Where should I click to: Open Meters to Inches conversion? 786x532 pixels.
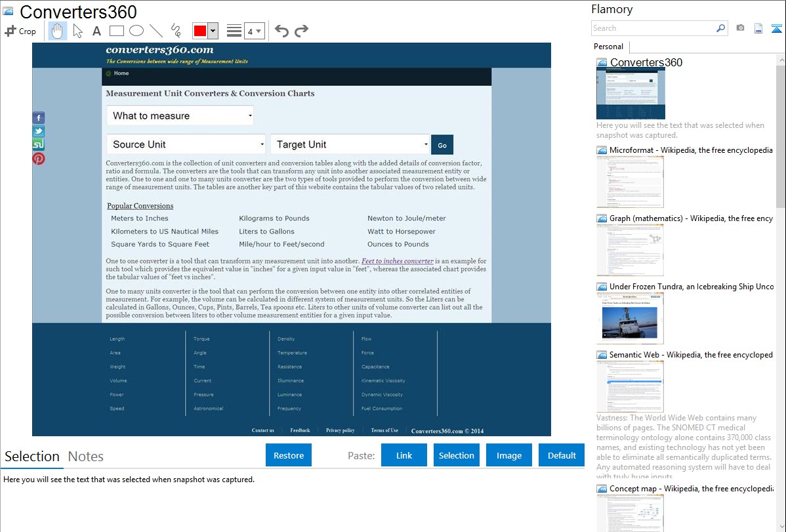(139, 218)
